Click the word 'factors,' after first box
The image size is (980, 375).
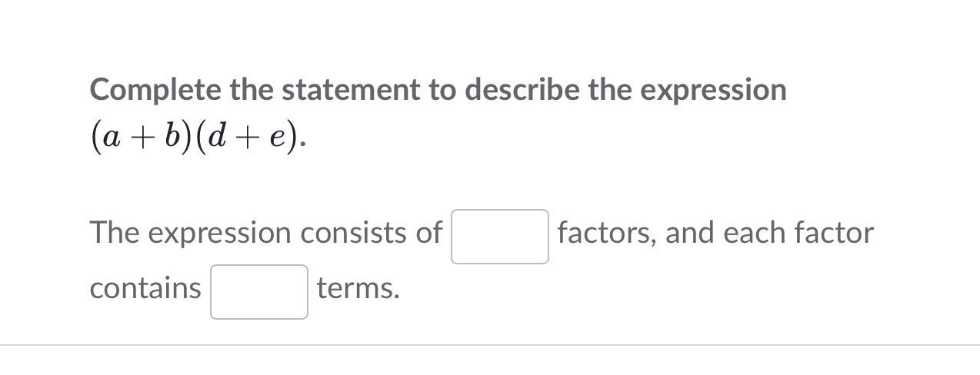click(607, 233)
